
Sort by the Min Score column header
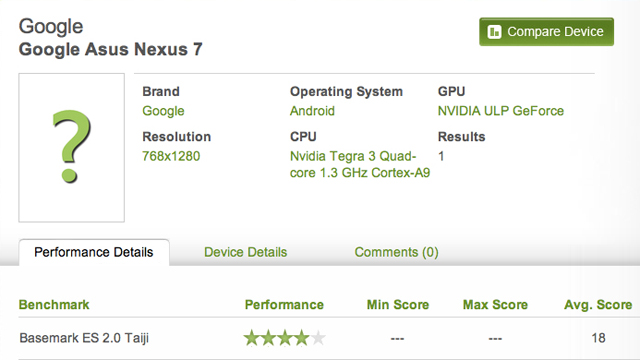(x=398, y=305)
